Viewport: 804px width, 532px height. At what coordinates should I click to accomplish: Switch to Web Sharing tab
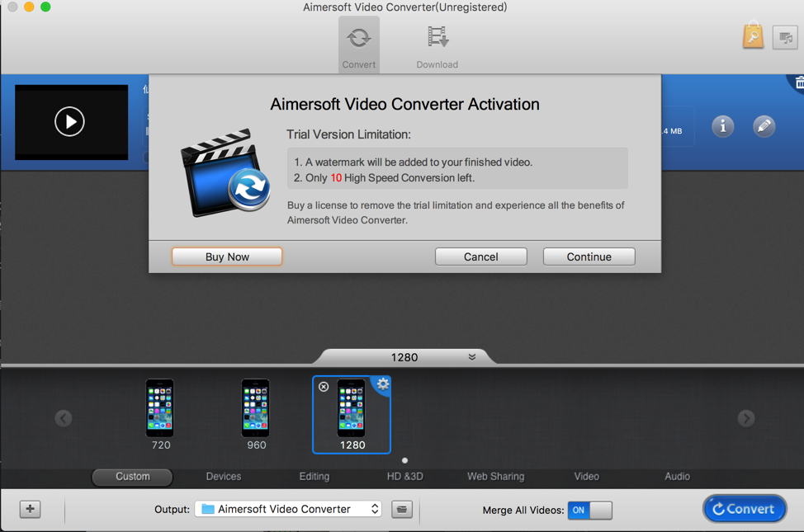click(x=496, y=477)
